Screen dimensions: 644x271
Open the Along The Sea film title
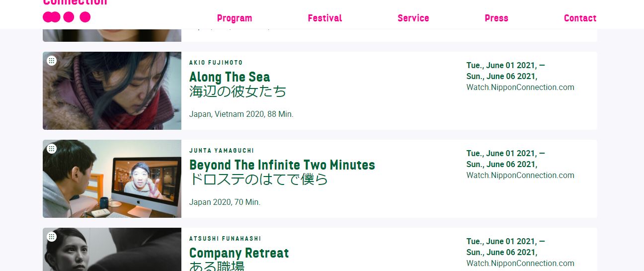tap(230, 77)
